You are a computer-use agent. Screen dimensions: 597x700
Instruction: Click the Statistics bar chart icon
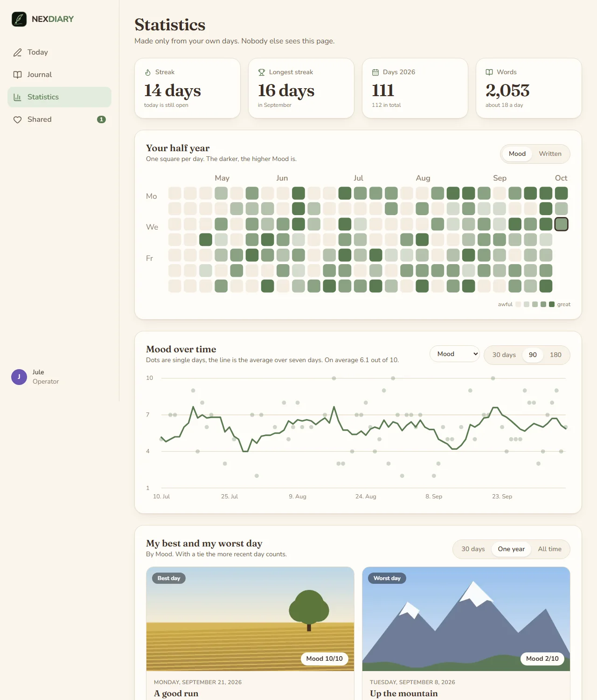(18, 97)
